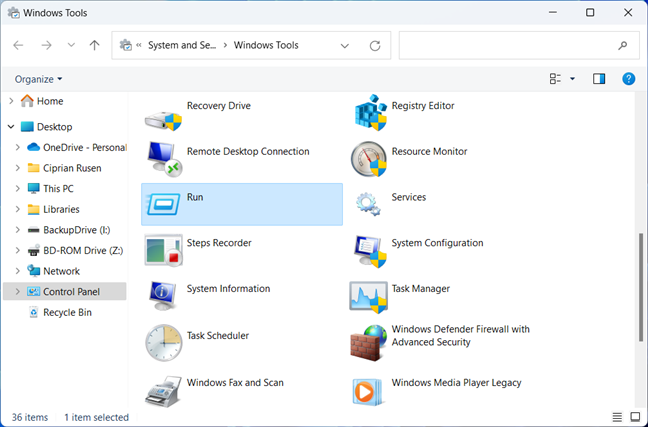Select the Remote Desktop Connection icon
This screenshot has height=427, width=648.
pos(164,159)
